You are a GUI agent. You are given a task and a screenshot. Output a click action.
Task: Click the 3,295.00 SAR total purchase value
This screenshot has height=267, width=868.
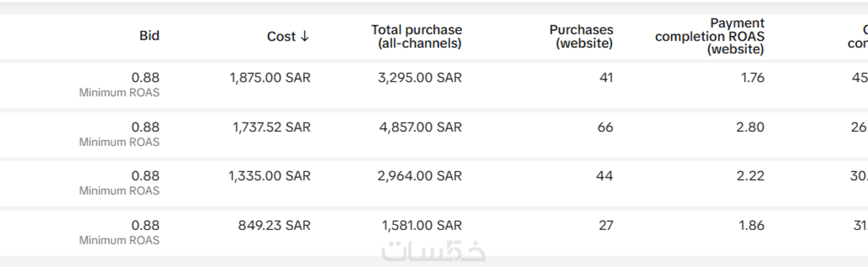[421, 78]
